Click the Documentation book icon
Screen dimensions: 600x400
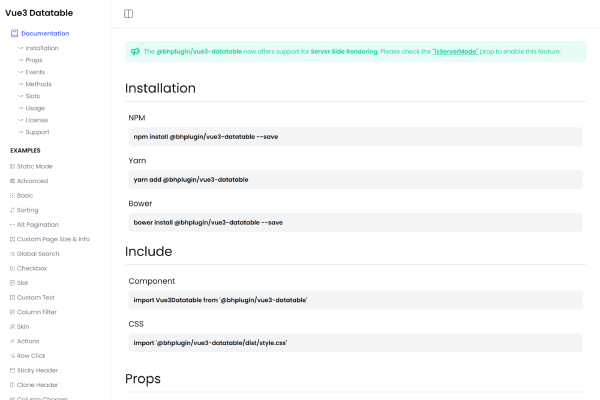[15, 33]
